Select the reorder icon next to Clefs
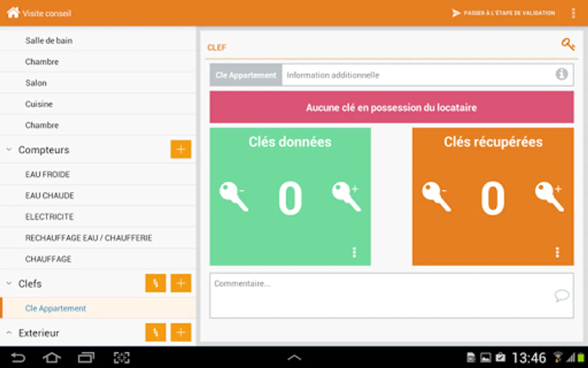The height and width of the screenshot is (368, 588). [155, 283]
